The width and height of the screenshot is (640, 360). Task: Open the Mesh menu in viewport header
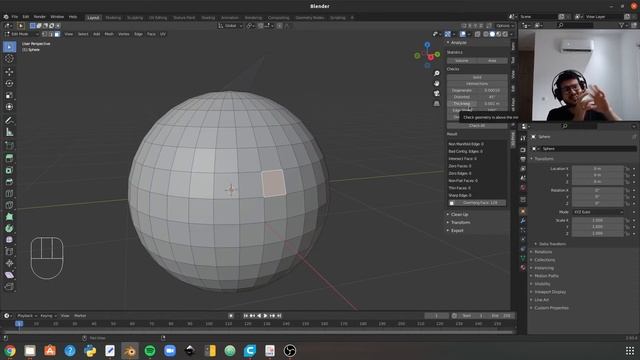pyautogui.click(x=109, y=34)
